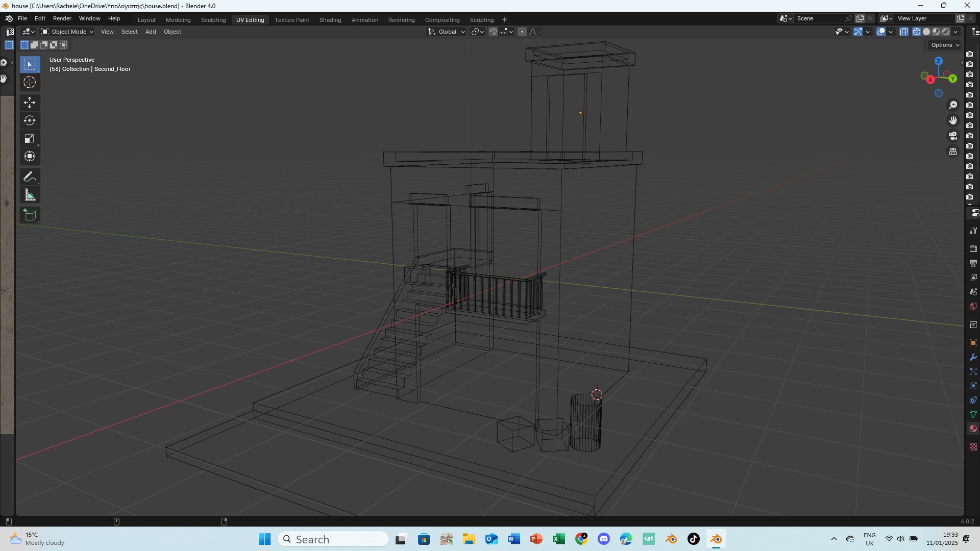980x551 pixels.
Task: Click the View Layer name field
Action: (x=924, y=18)
